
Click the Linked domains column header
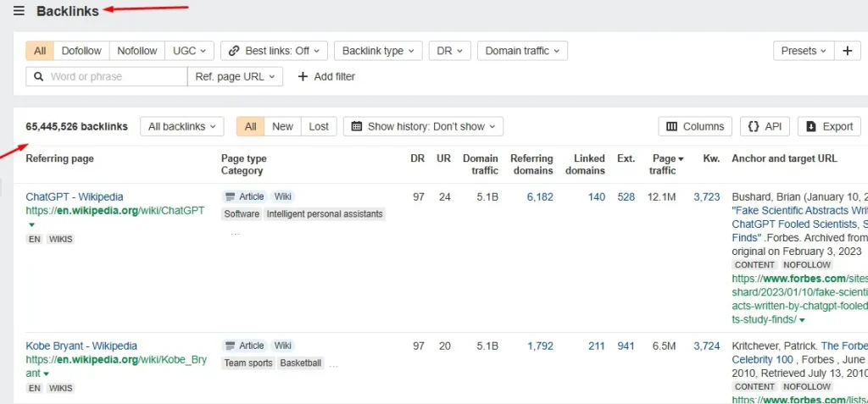coord(585,164)
